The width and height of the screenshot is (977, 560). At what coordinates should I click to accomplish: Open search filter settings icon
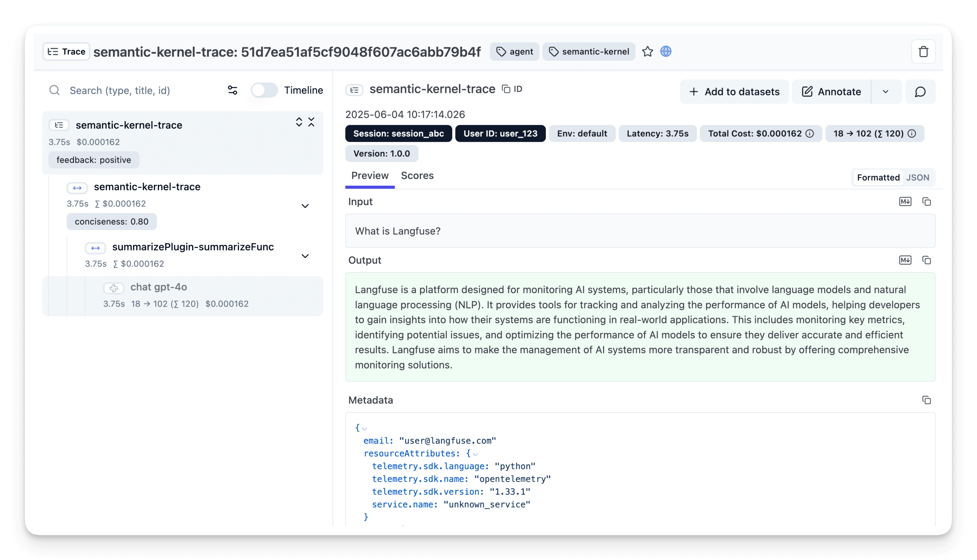(232, 90)
